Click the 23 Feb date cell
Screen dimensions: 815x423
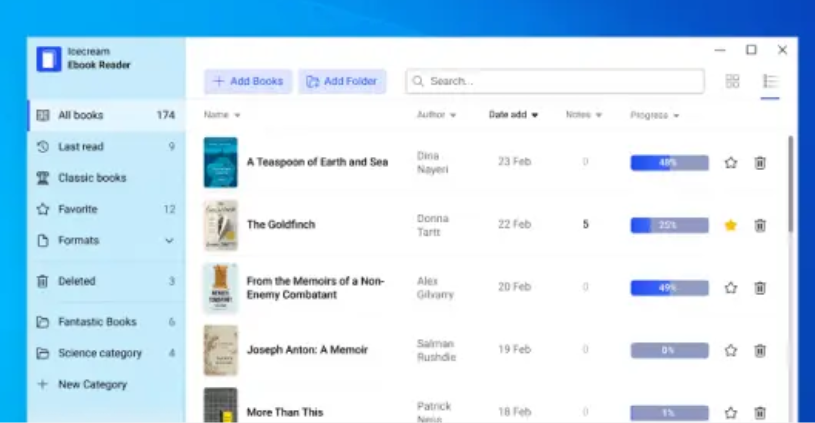514,162
